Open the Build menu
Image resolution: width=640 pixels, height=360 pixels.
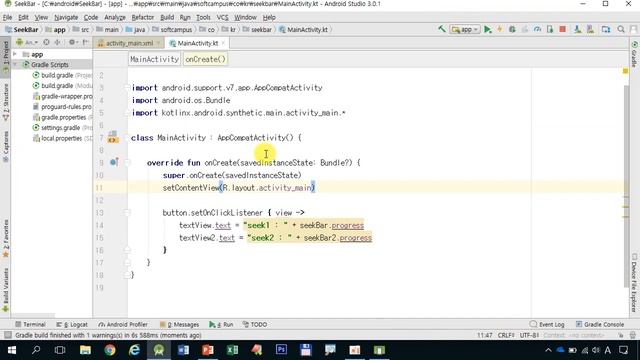167,17
